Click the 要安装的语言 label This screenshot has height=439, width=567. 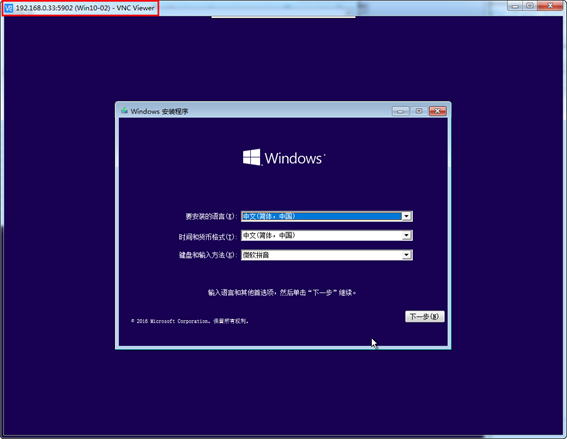[211, 216]
